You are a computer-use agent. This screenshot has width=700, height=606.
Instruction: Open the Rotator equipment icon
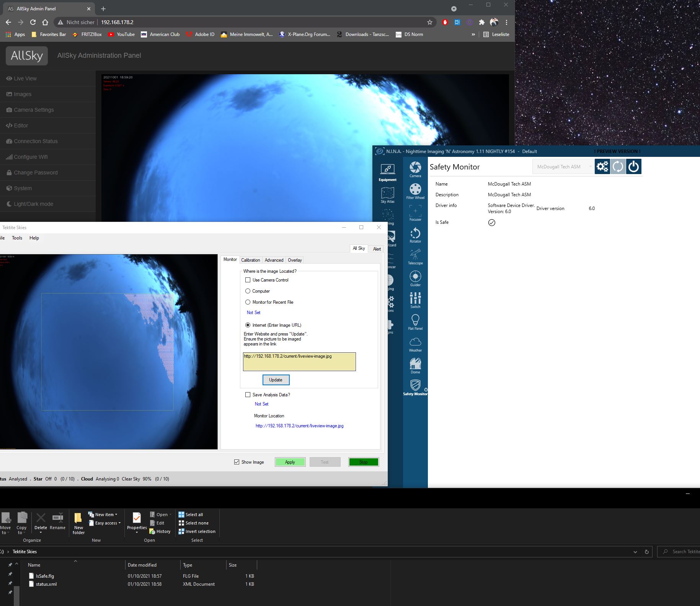pos(415,235)
